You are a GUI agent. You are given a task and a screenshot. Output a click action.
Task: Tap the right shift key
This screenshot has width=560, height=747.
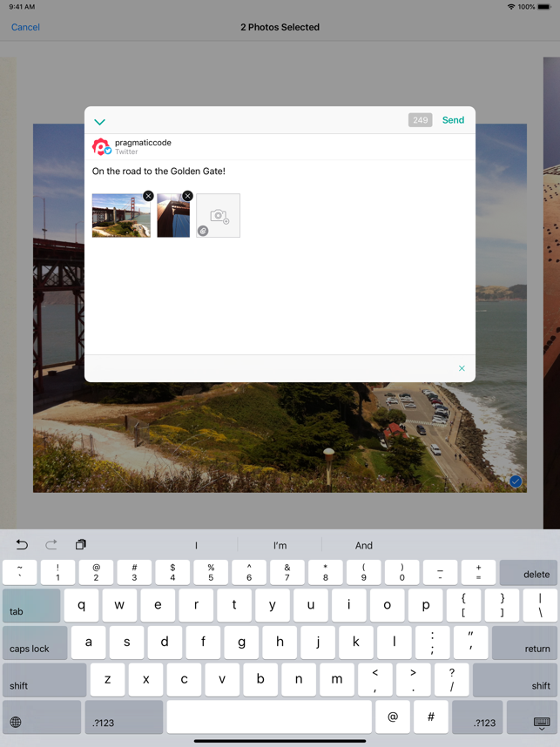point(515,680)
